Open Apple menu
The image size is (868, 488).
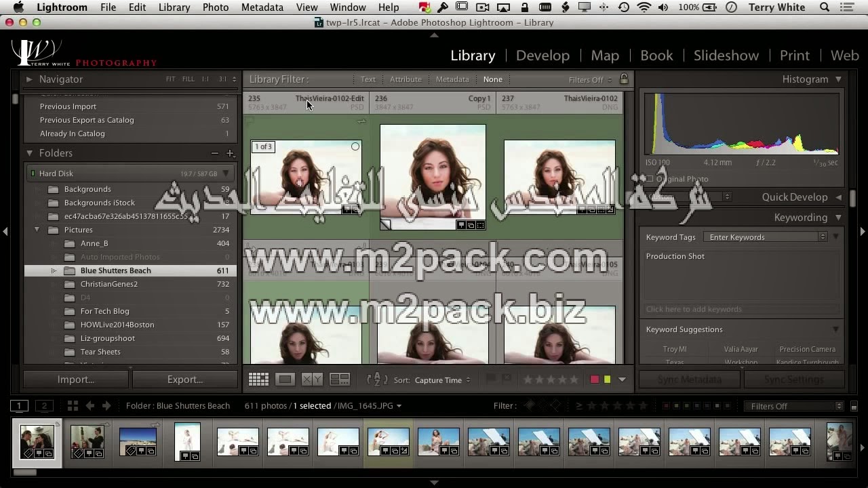click(x=18, y=7)
